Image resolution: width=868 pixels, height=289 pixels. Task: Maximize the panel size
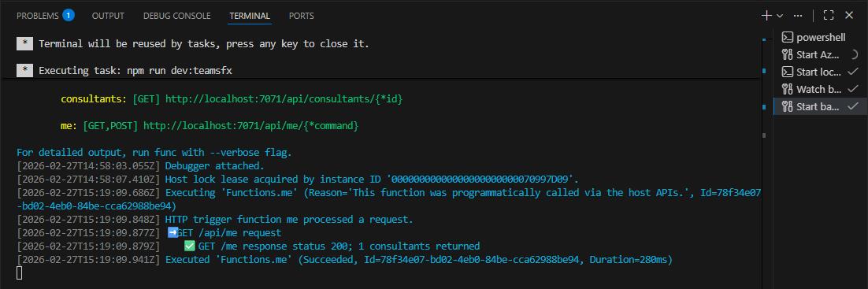click(829, 16)
